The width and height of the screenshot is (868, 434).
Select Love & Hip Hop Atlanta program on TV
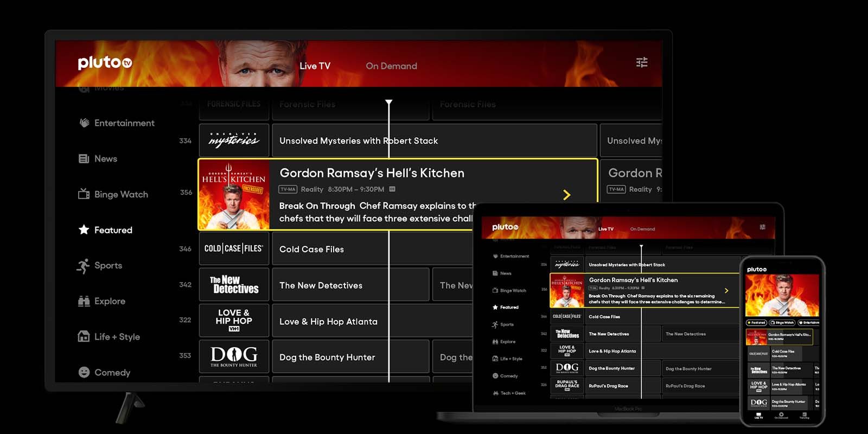(x=372, y=320)
